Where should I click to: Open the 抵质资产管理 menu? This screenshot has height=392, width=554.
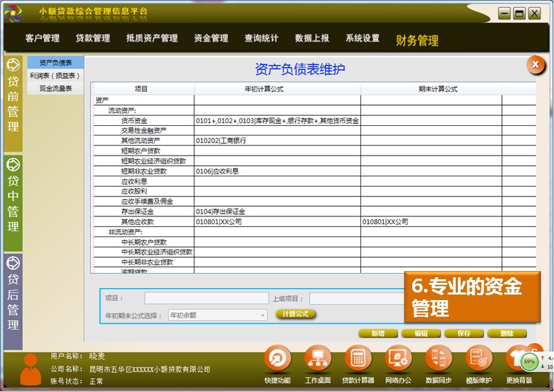point(151,39)
